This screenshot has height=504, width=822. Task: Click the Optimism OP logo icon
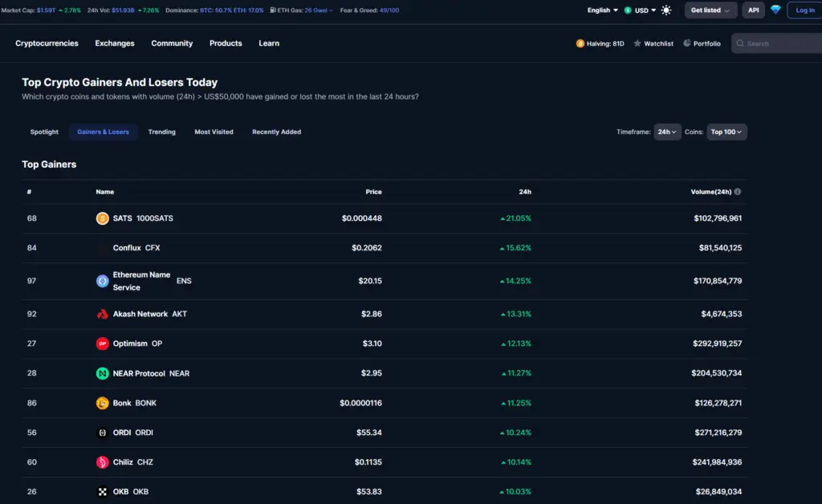coord(102,343)
